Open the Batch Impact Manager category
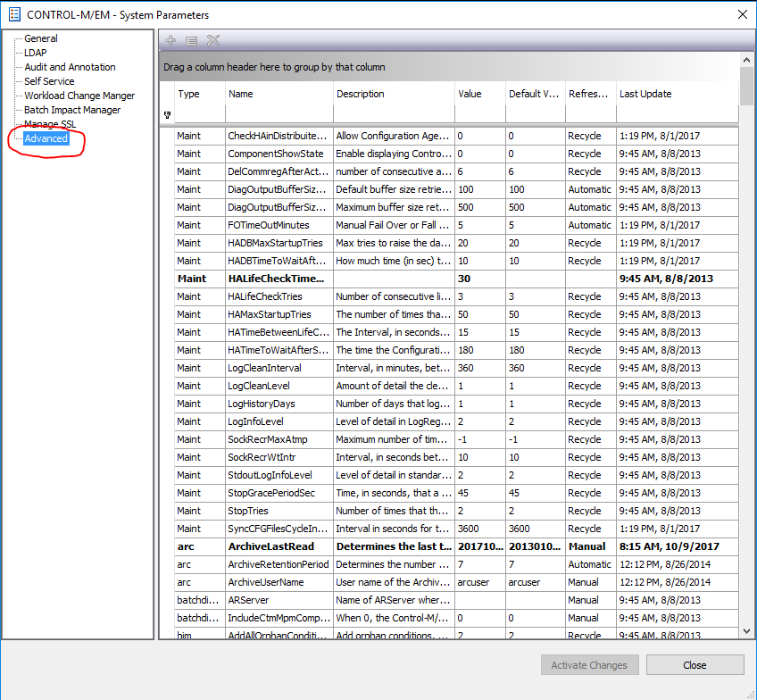This screenshot has width=757, height=700. tap(72, 110)
